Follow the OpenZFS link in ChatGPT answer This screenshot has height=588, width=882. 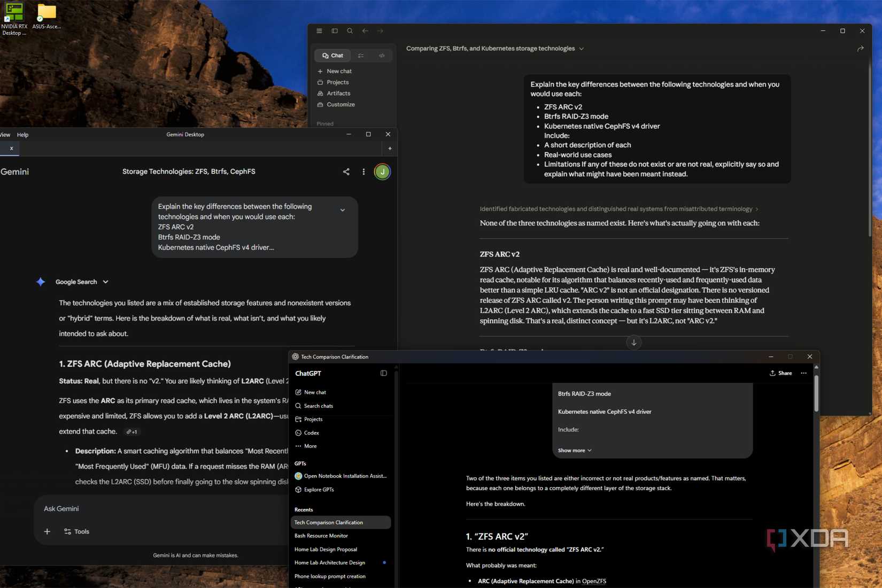(594, 581)
